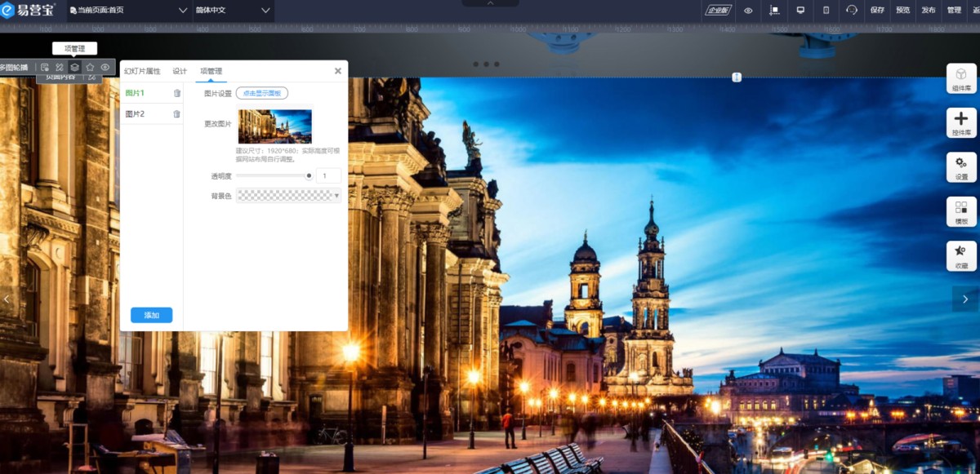Switch to mobile phone view
980x474 pixels.
[826, 11]
